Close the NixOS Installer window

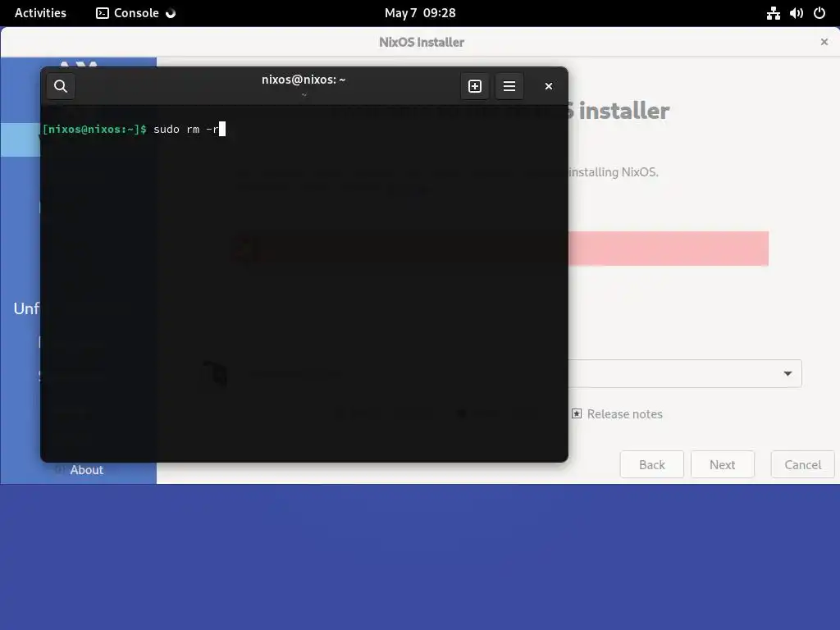tap(824, 42)
